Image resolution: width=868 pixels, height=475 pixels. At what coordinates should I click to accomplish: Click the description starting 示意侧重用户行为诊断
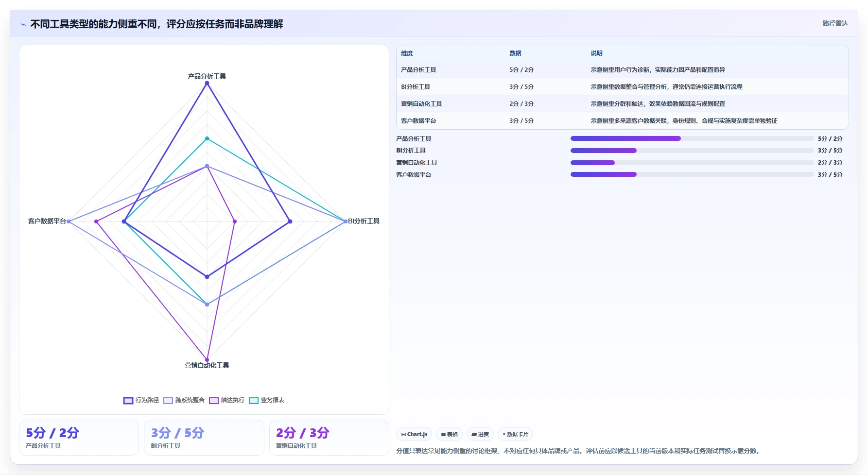pos(658,70)
